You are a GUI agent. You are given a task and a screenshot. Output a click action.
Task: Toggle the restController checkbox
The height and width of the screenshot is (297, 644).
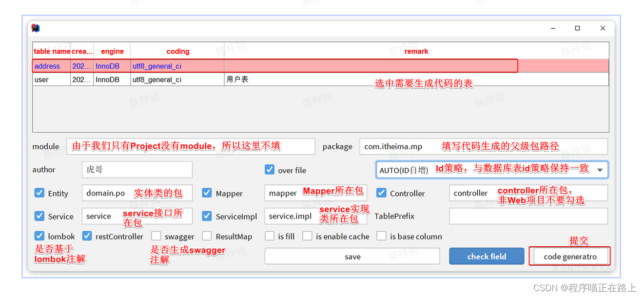click(87, 236)
